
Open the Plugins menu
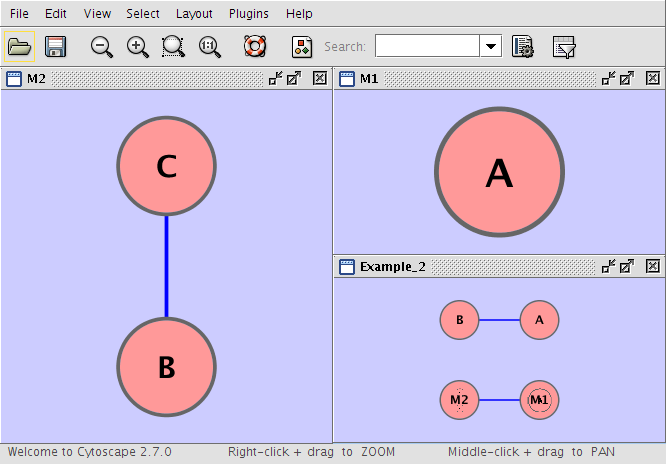tap(248, 14)
